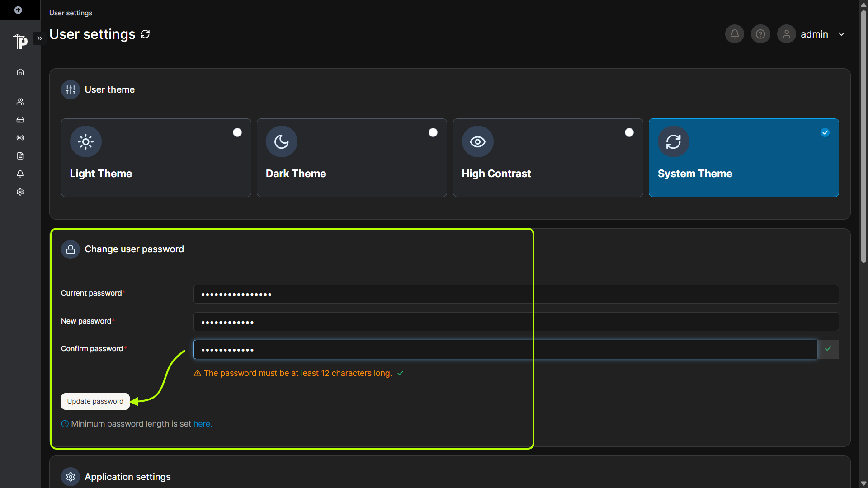
Task: Click the 12 characters long warning text
Action: click(x=297, y=373)
